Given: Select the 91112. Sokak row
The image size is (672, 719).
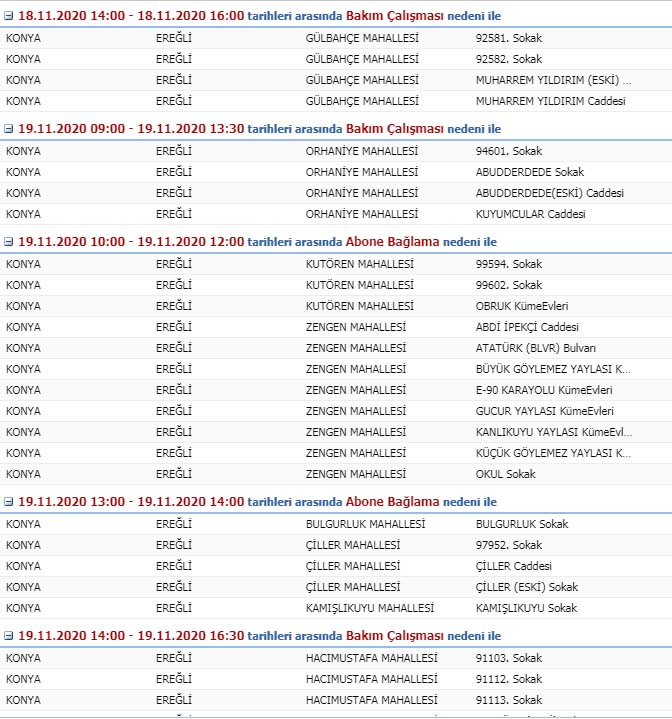Looking at the screenshot, I should (x=336, y=679).
